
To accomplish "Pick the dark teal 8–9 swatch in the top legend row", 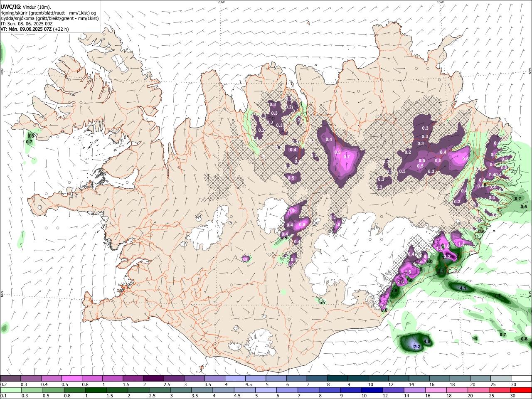I will [337, 378].
